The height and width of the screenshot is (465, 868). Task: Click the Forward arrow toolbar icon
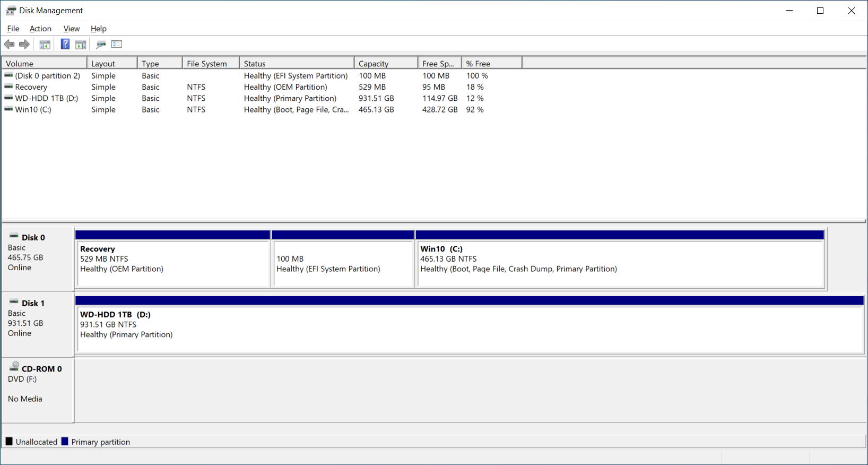(24, 44)
